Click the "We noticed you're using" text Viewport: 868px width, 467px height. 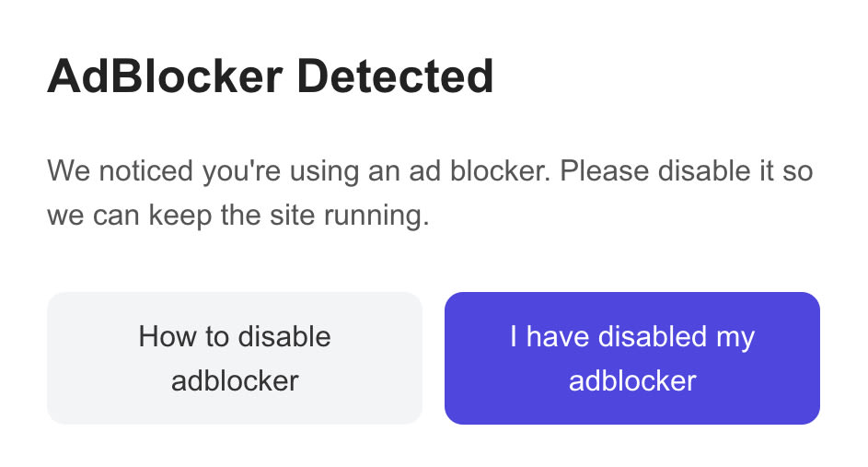tap(203, 170)
